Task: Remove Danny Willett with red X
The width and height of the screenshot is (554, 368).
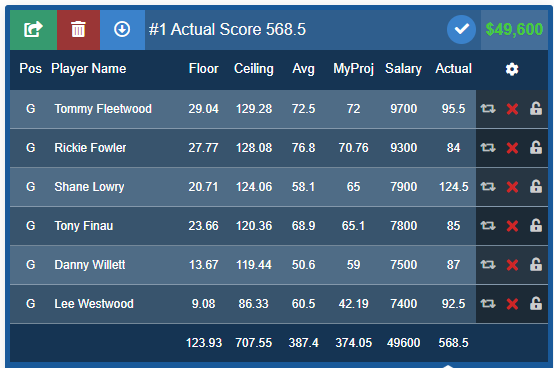Action: [x=512, y=265]
